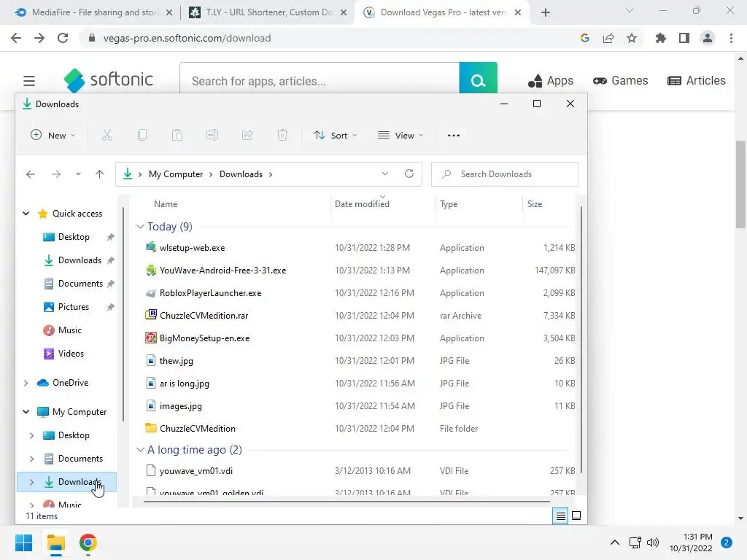Click Games in Softonic navigation
Viewport: 747px width, 560px height.
point(620,80)
